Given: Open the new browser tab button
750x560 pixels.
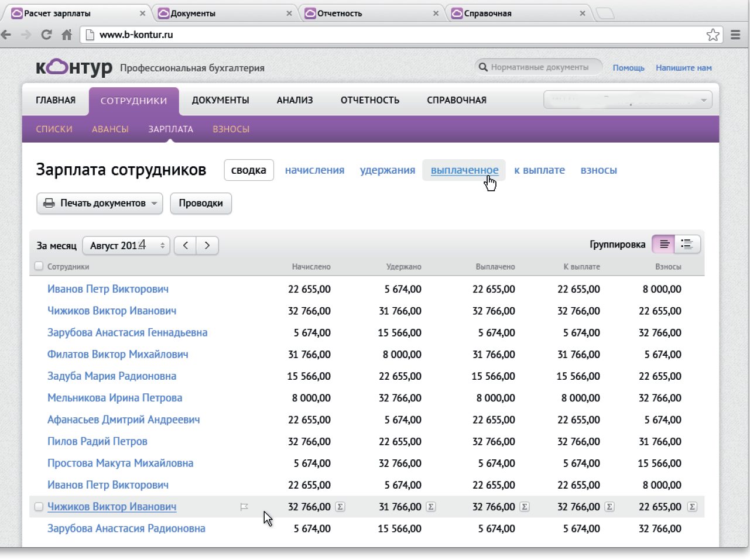Looking at the screenshot, I should point(605,13).
